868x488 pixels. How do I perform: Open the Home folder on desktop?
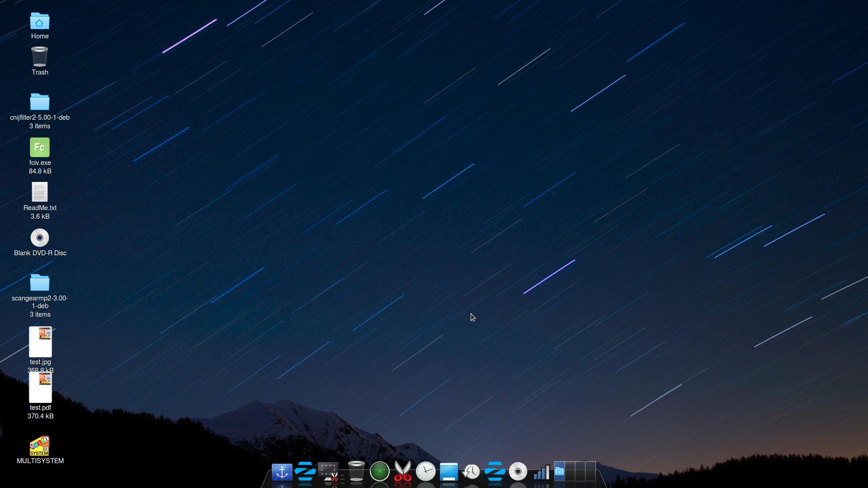tap(40, 21)
